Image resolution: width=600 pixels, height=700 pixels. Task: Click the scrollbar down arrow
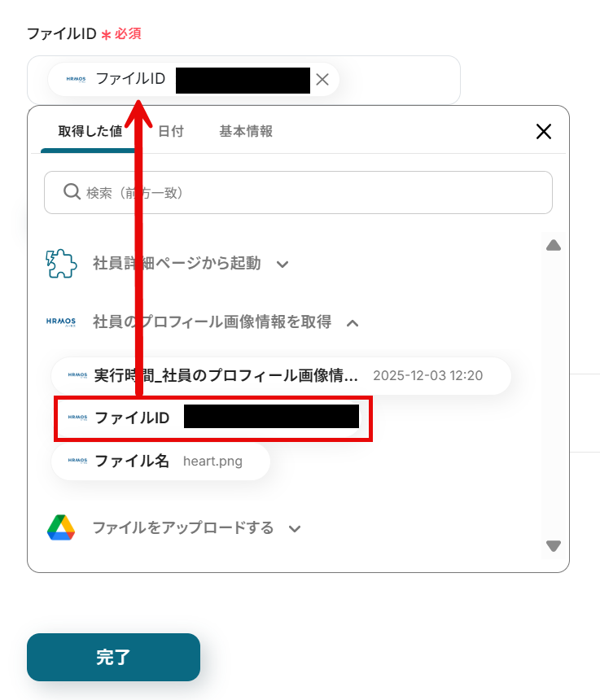click(x=553, y=545)
